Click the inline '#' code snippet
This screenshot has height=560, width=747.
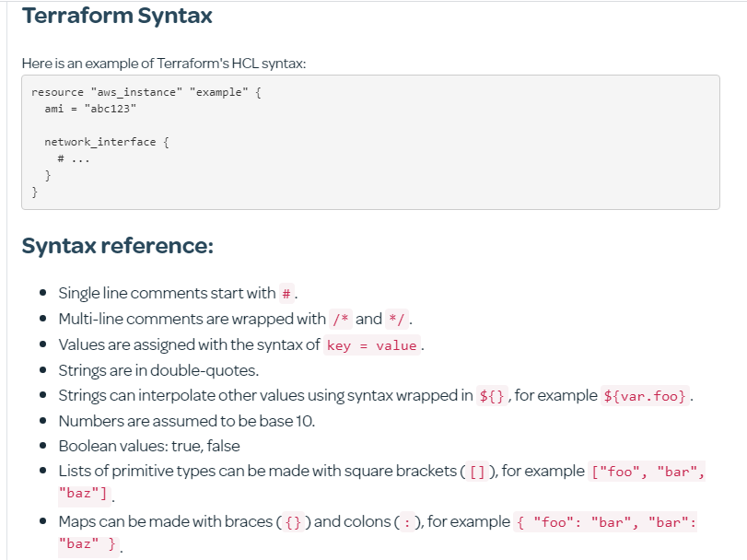tap(286, 293)
